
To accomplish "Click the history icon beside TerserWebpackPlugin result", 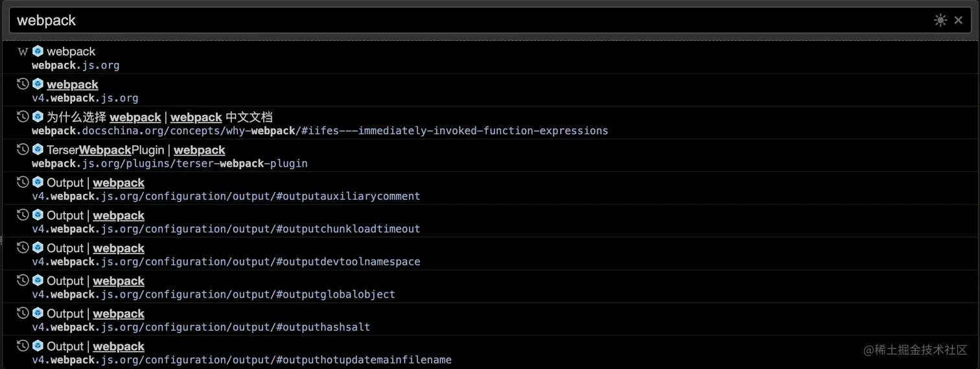I will point(23,150).
